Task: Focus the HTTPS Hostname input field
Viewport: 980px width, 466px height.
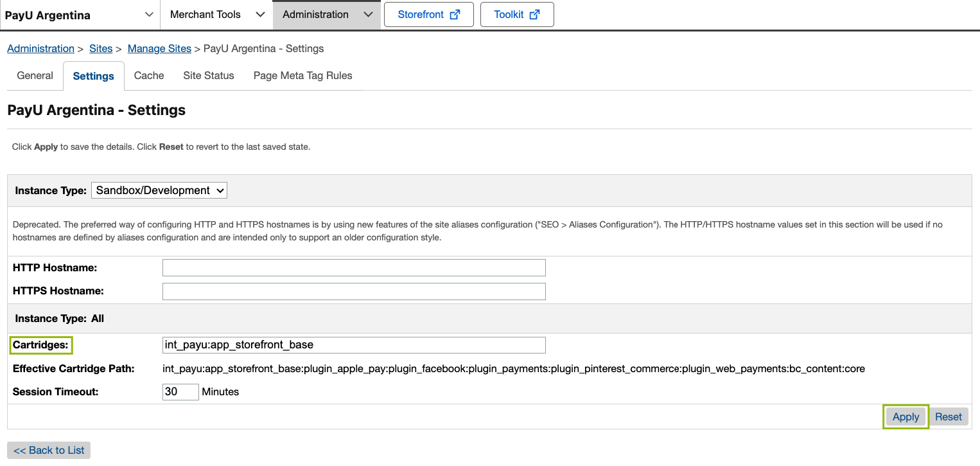Action: (354, 291)
